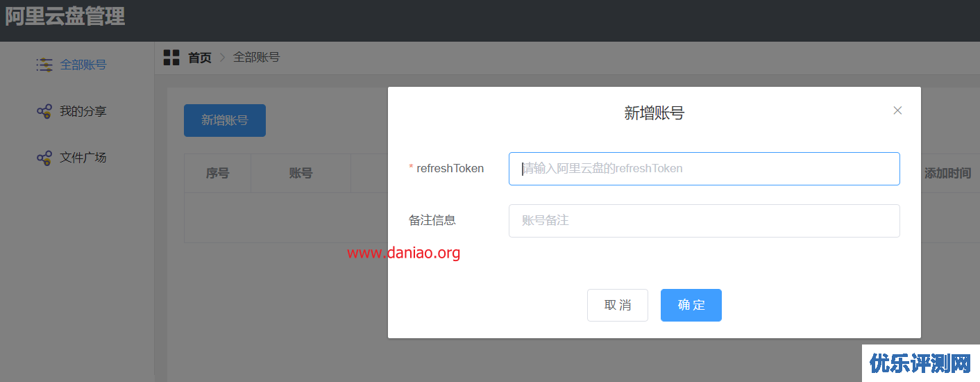The image size is (980, 382).
Task: Click the 首页 grid icon in breadcrumb
Action: tap(171, 58)
